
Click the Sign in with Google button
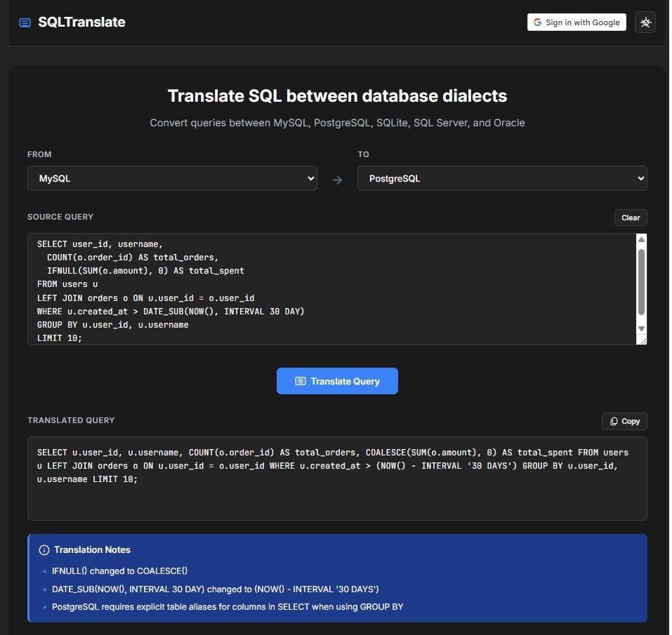click(x=576, y=22)
